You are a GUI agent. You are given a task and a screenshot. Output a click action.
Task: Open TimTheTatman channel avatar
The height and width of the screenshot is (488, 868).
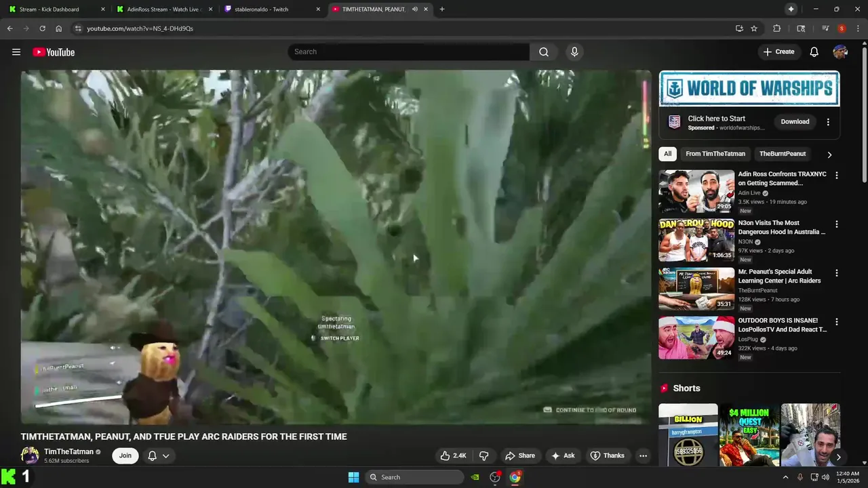[30, 455]
